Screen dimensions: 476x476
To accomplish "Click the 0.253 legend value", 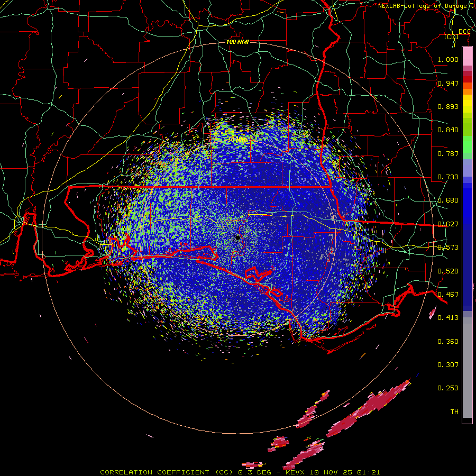I will pos(448,388).
